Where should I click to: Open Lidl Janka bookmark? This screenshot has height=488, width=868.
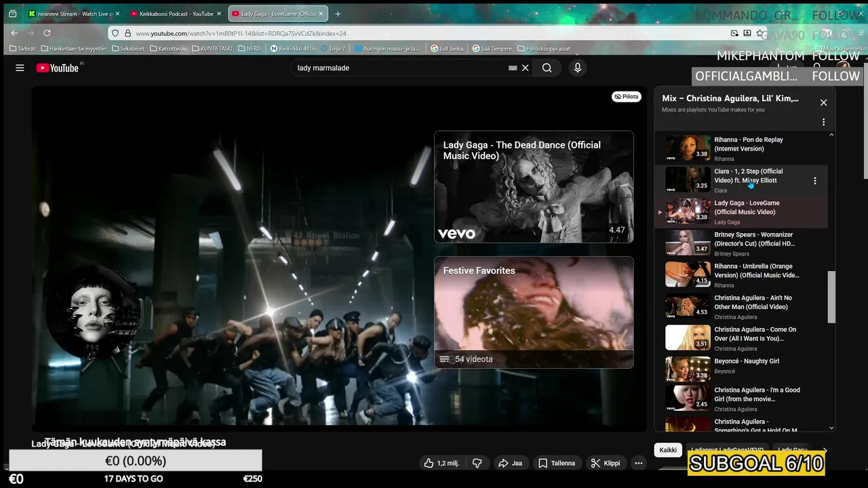tap(448, 49)
